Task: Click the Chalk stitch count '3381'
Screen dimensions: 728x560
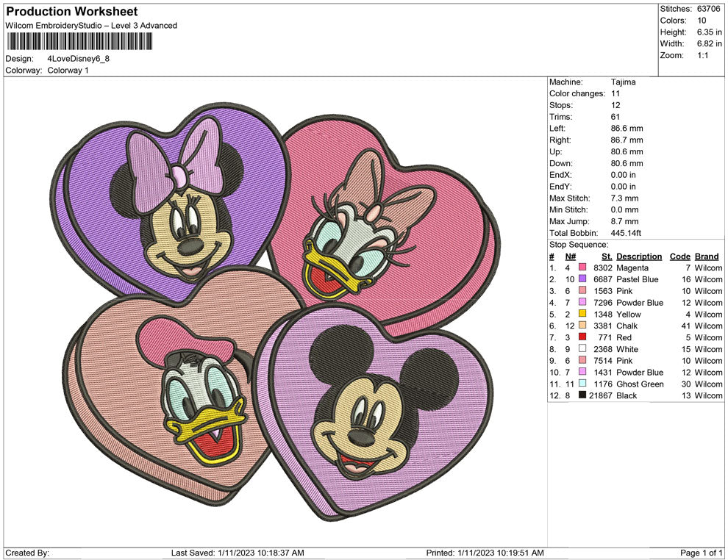Action: coord(603,326)
